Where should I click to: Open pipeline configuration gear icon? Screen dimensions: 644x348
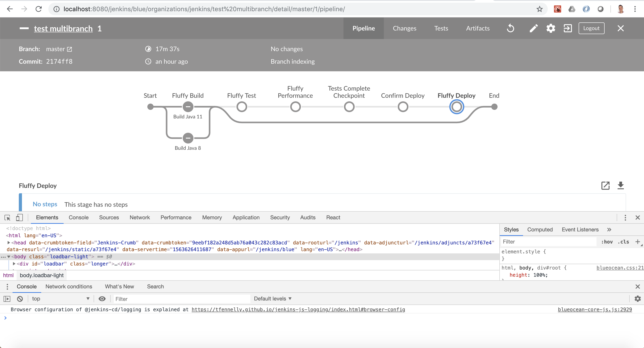click(550, 28)
